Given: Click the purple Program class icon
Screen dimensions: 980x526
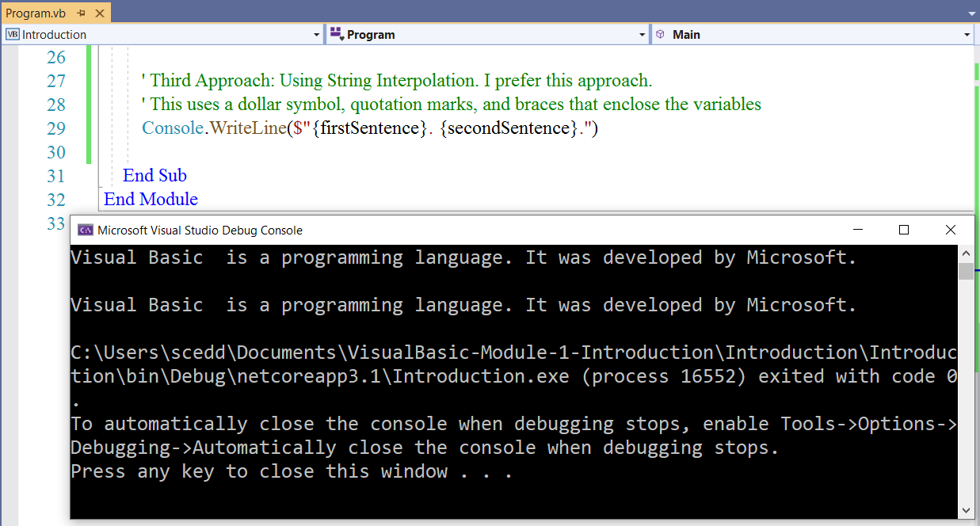Looking at the screenshot, I should (337, 34).
